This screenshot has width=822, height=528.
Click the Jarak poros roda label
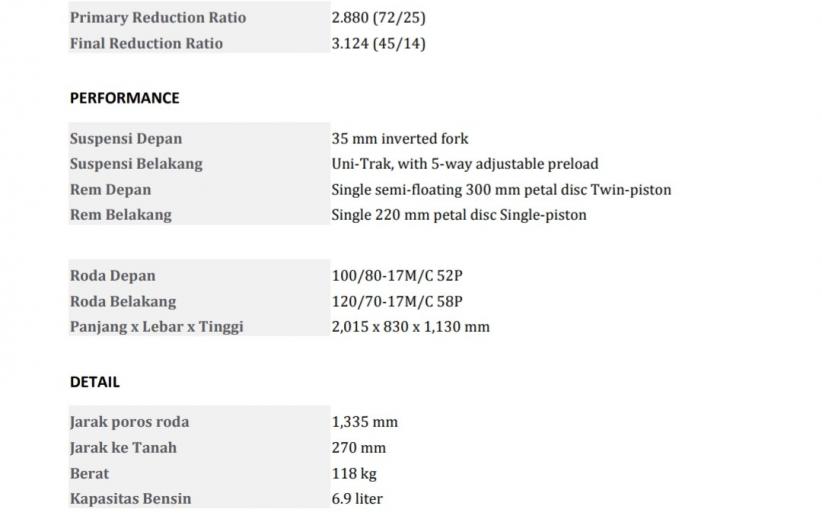[129, 422]
